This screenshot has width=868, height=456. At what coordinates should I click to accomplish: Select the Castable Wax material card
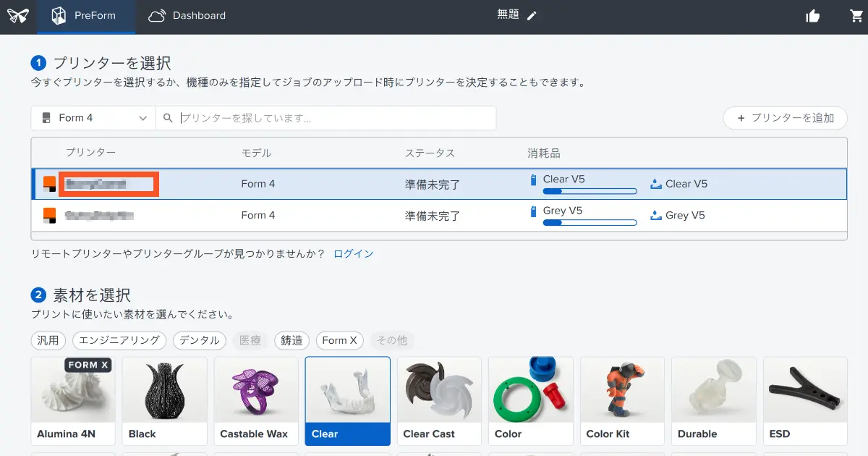point(256,401)
